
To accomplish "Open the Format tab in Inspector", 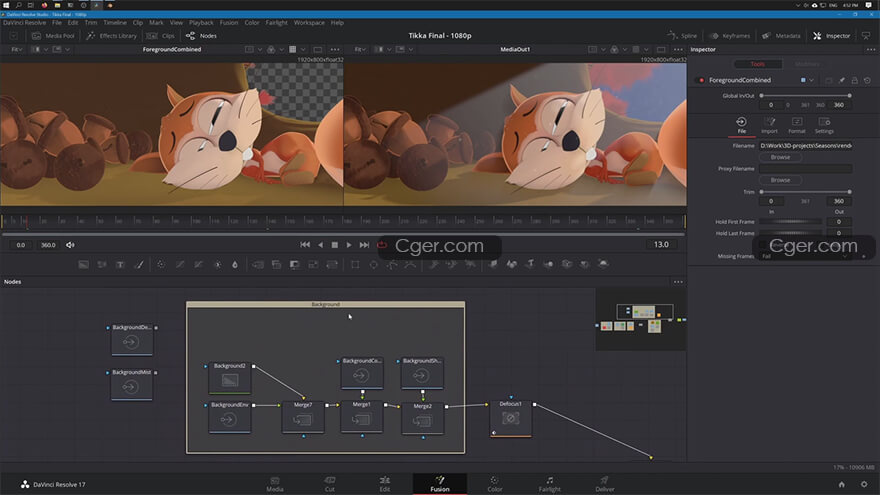I will coord(796,125).
